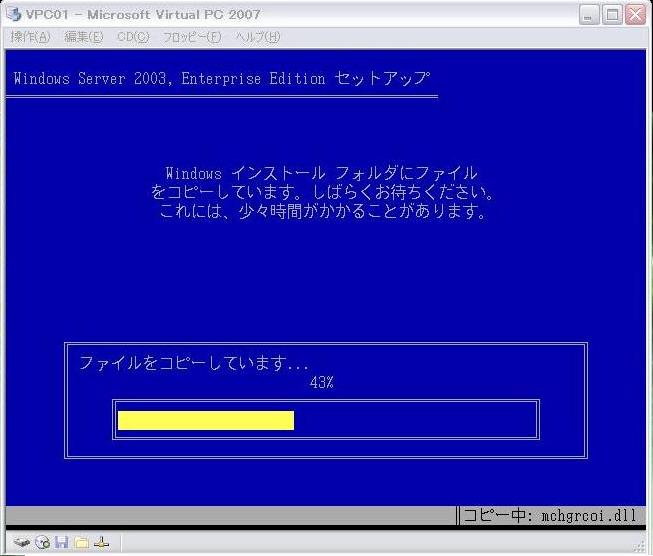Click the VPC01 - Microsoft Virtual PC 2007 title
This screenshot has height=556, width=653.
143,14
